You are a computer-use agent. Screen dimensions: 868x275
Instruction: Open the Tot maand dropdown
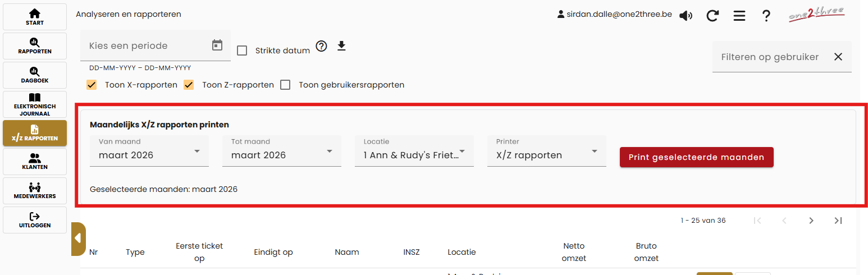(282, 152)
